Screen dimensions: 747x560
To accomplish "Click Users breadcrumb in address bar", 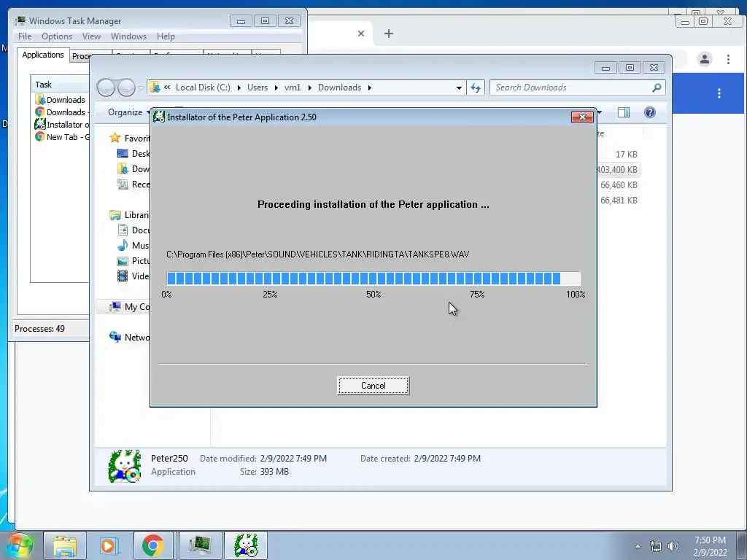I will [x=258, y=87].
